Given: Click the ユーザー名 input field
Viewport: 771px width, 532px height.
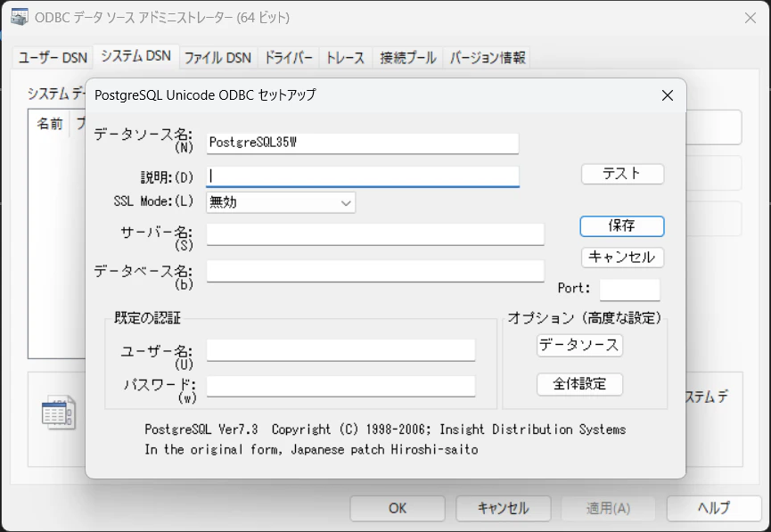Looking at the screenshot, I should click(x=340, y=350).
